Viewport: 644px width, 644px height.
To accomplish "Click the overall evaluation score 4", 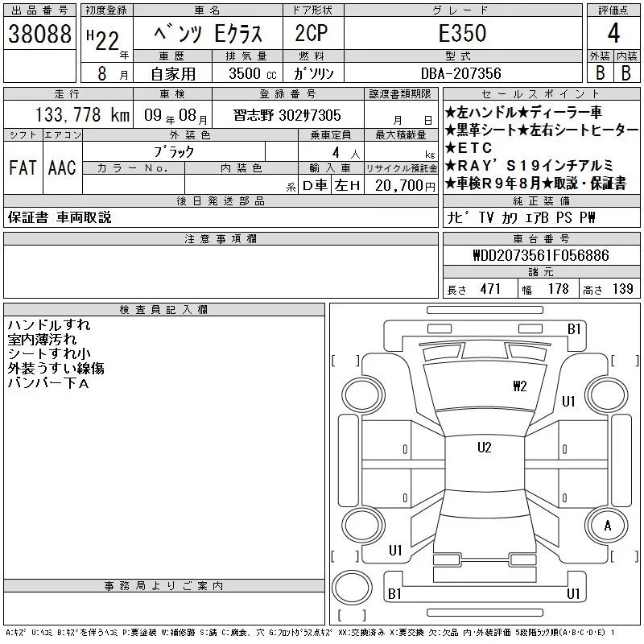I will (x=613, y=33).
